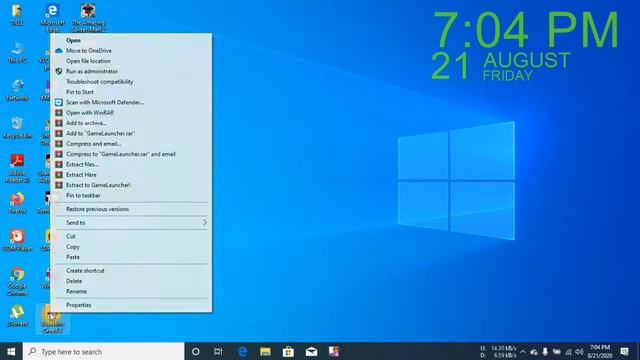
Task: Select the This PC desktop icon
Action: pyautogui.click(x=17, y=52)
